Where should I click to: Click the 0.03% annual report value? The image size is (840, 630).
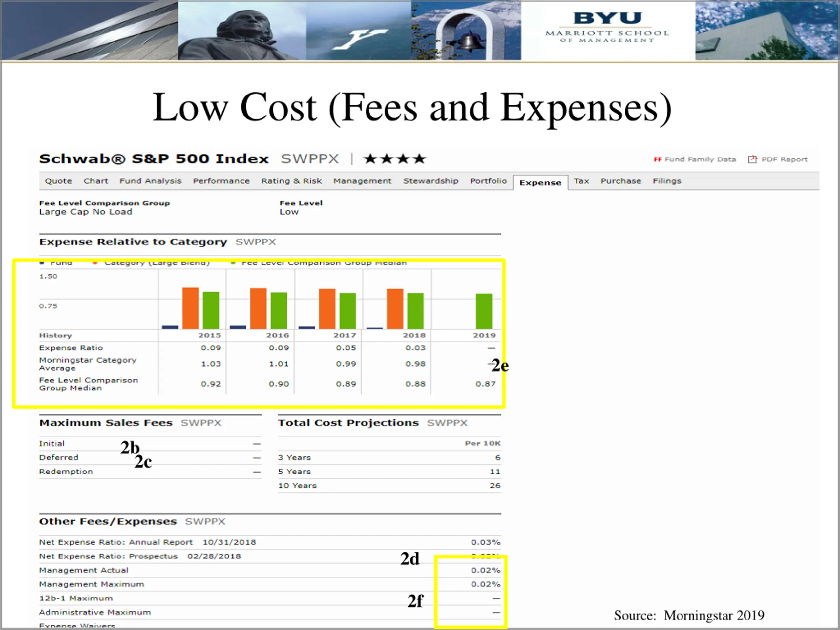pos(486,542)
